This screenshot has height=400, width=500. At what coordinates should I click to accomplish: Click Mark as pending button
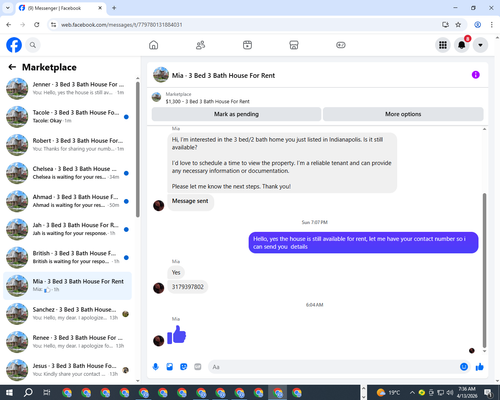pyautogui.click(x=236, y=114)
